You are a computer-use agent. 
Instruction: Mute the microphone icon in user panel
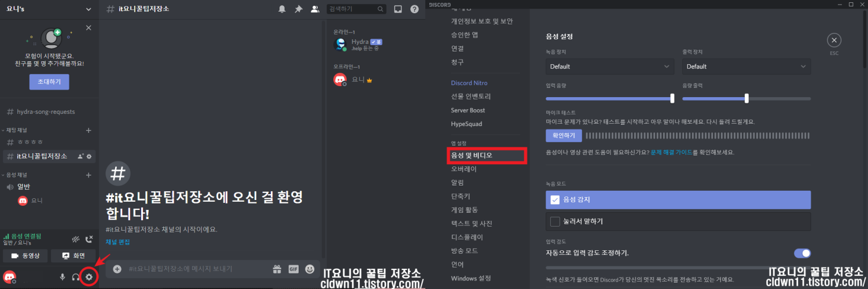click(x=62, y=277)
